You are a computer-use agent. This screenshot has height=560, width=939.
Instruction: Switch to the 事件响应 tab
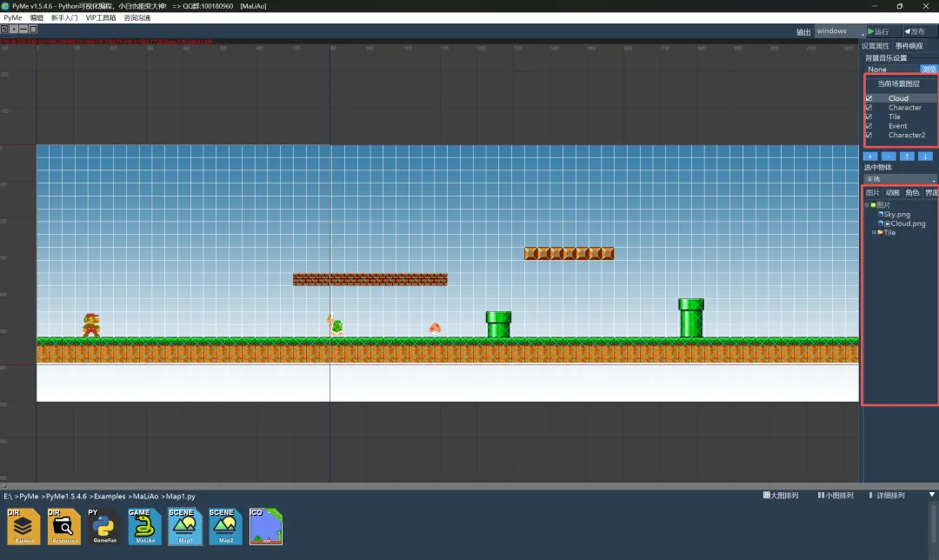909,45
